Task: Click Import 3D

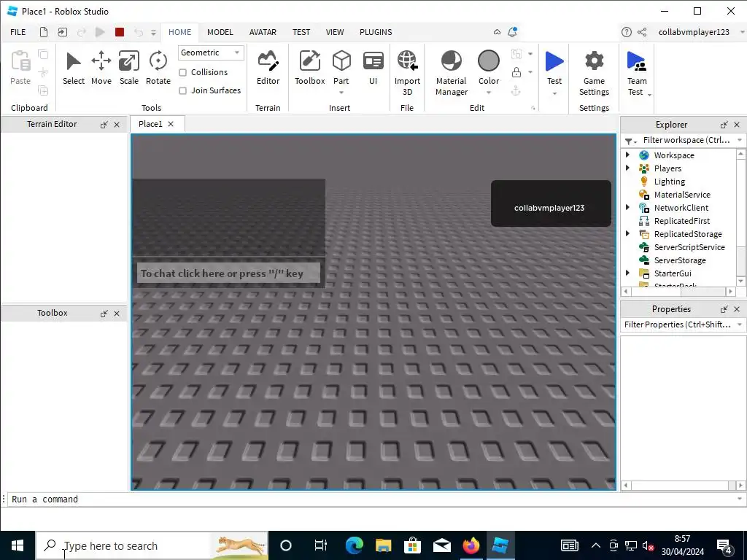Action: click(407, 73)
